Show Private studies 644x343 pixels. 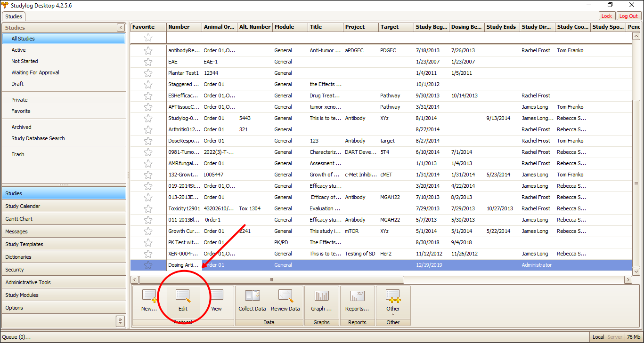pyautogui.click(x=64, y=100)
